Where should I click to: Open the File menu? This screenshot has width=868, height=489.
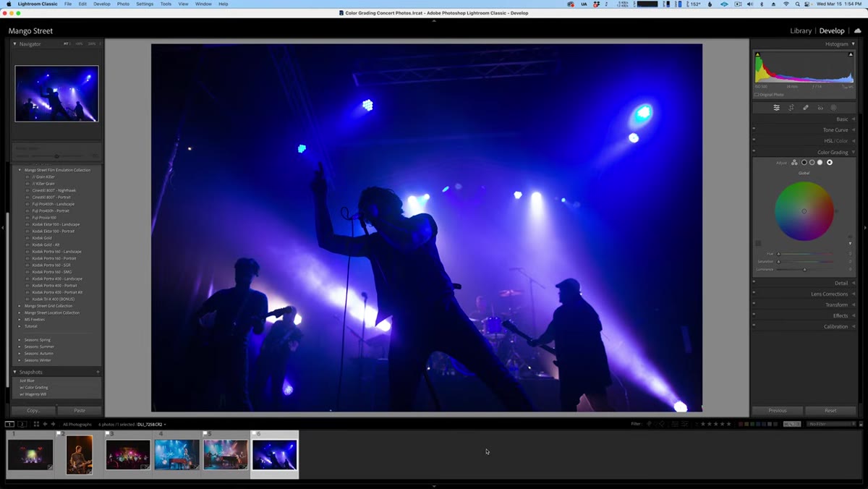68,4
